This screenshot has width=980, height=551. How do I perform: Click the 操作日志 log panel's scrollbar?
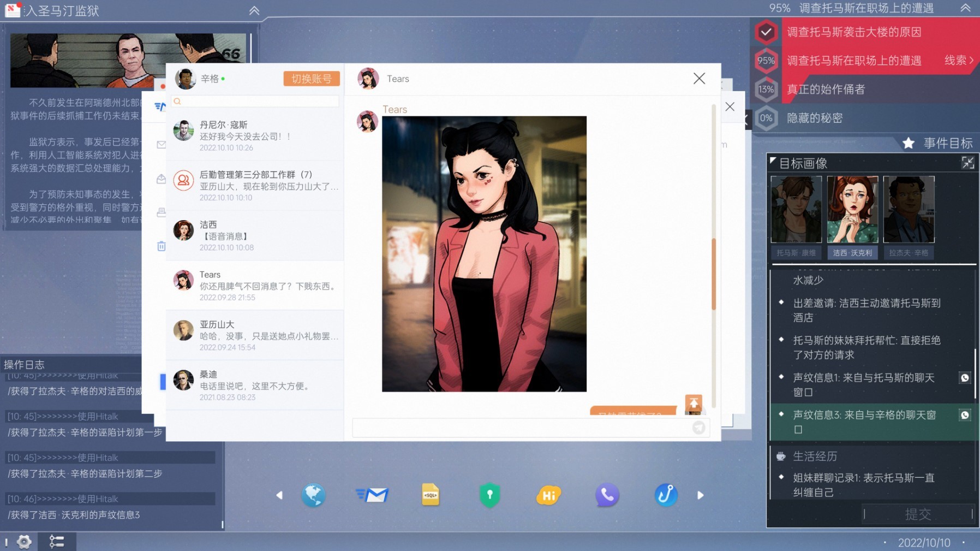[x=222, y=524]
